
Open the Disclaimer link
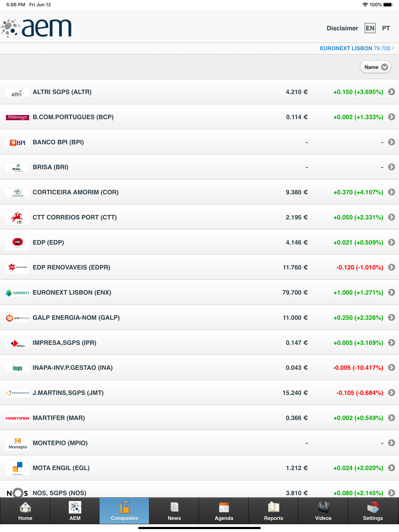[343, 28]
